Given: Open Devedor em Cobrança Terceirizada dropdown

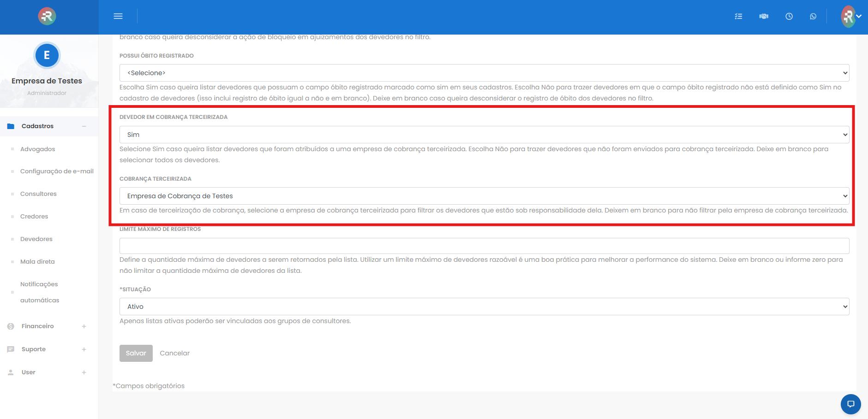Looking at the screenshot, I should (484, 135).
